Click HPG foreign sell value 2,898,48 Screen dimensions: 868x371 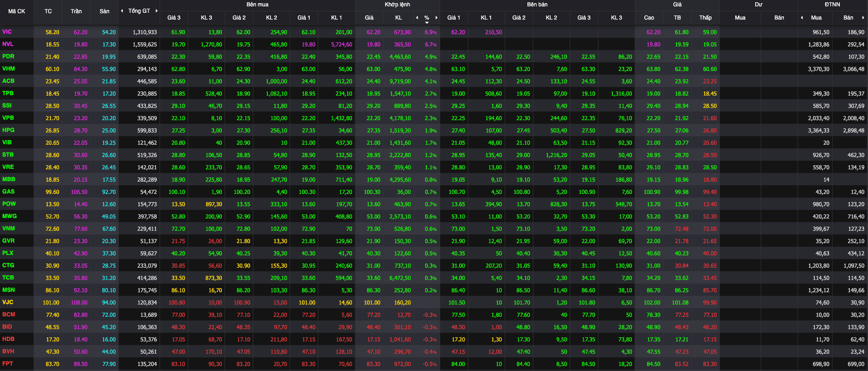pos(854,131)
